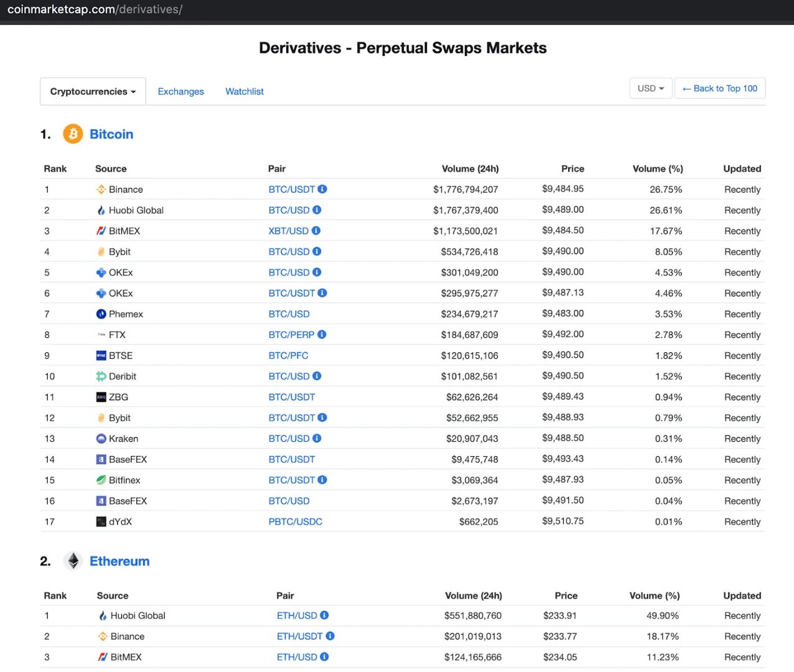
Task: Click the Phemex icon in row 7
Action: point(101,314)
